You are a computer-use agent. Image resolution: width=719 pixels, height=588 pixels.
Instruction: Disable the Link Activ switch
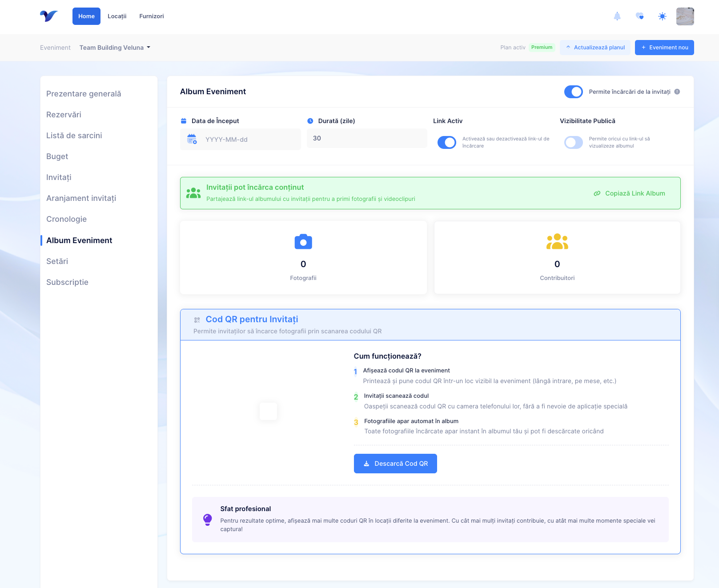(x=446, y=142)
